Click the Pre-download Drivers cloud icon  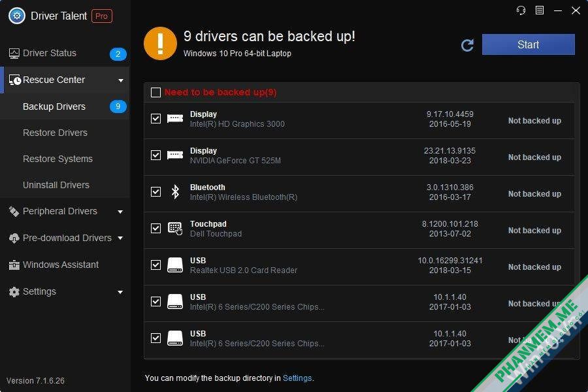14,238
